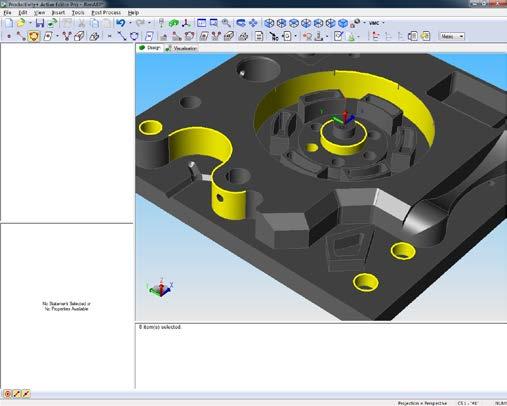The image size is (507, 406).
Task: Select the zoom window icon
Action: point(214,23)
